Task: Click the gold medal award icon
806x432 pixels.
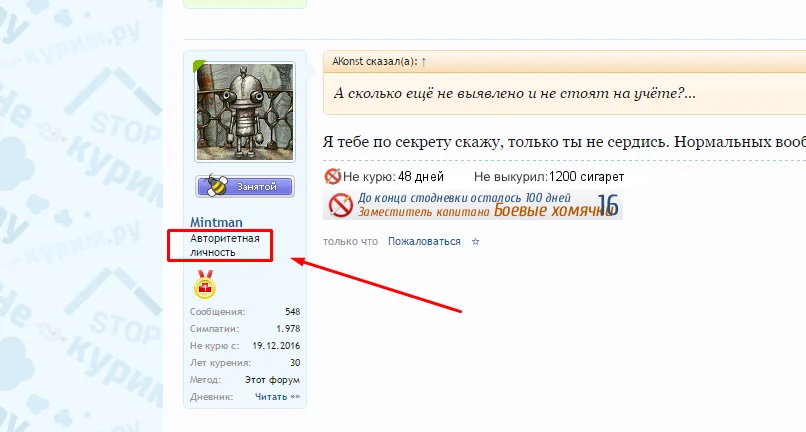Action: point(205,284)
